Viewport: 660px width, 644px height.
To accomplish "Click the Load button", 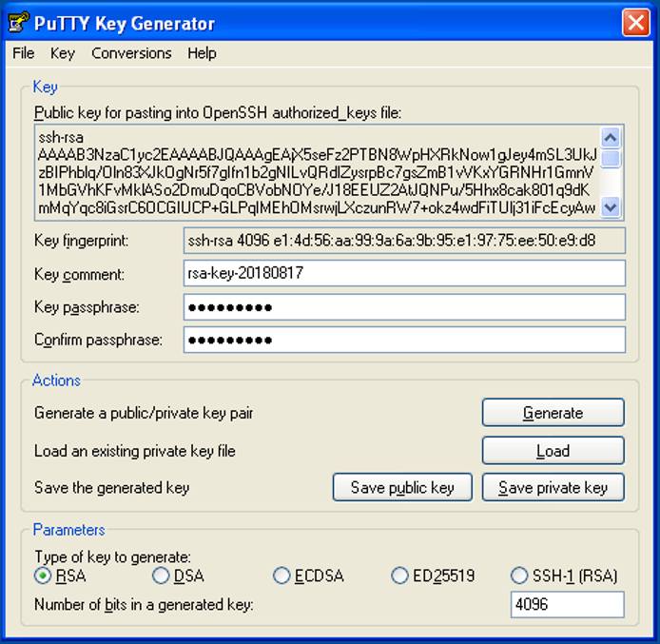I will (553, 450).
